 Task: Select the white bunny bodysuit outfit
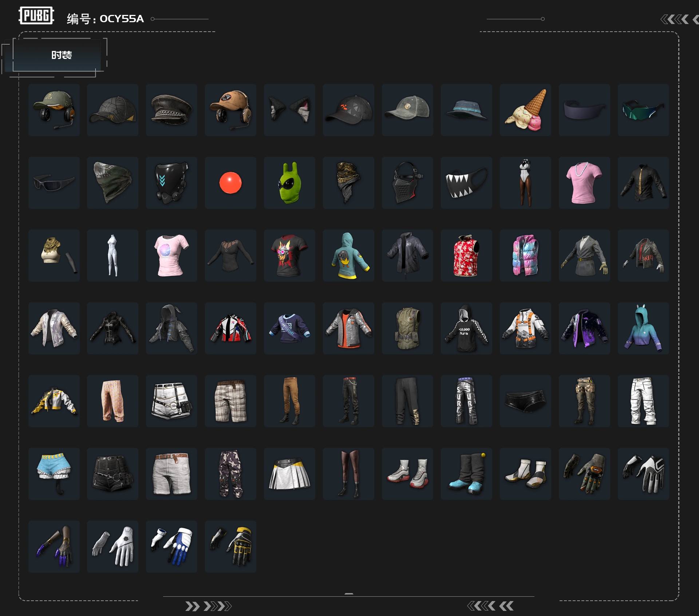(x=525, y=183)
